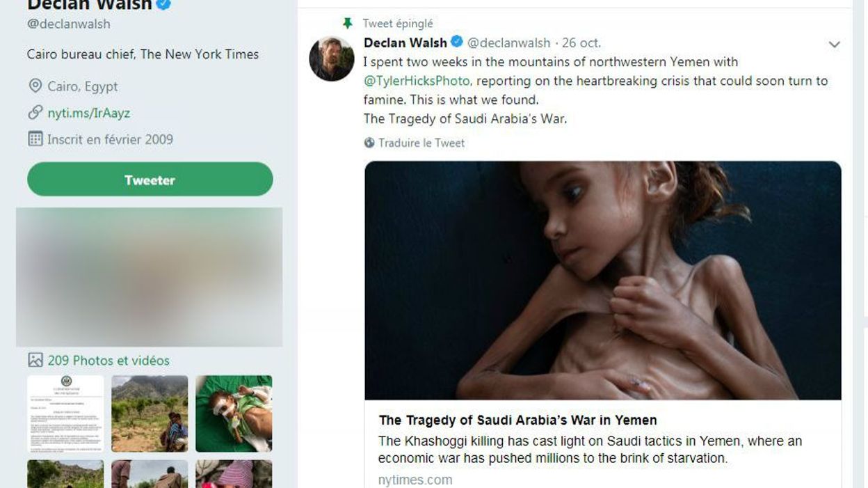This screenshot has height=488, width=868.
Task: Expand the tweet options chevron menu
Action: point(834,45)
